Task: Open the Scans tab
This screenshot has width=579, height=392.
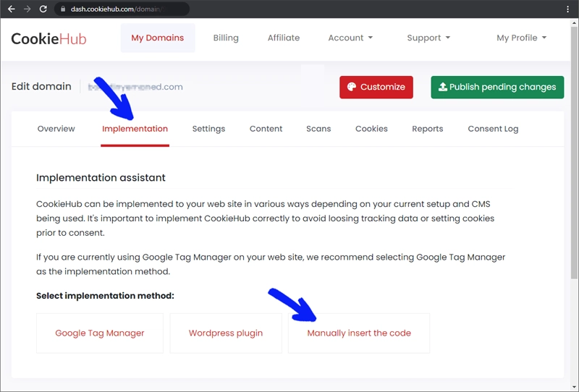Action: tap(318, 129)
